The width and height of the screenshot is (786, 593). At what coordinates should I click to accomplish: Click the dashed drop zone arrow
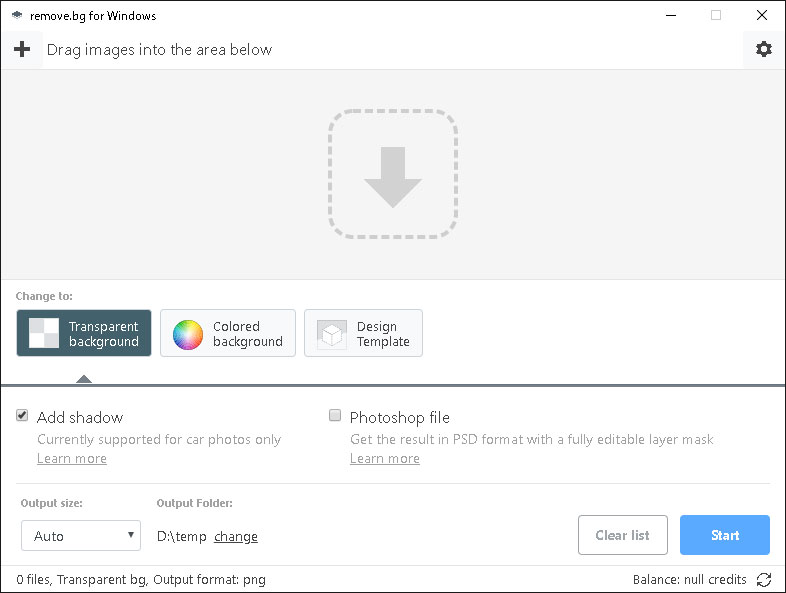tap(392, 174)
